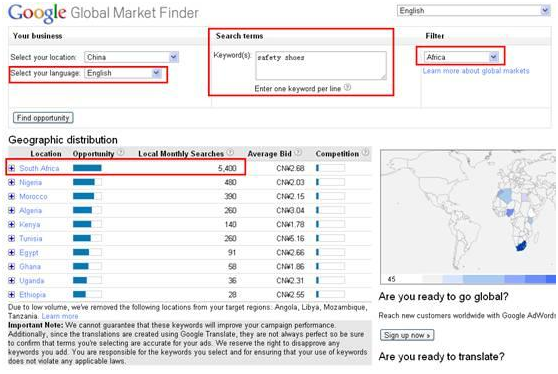This screenshot has width=558, height=374.
Task: Click the help icon next to Average Bid
Action: (x=298, y=153)
